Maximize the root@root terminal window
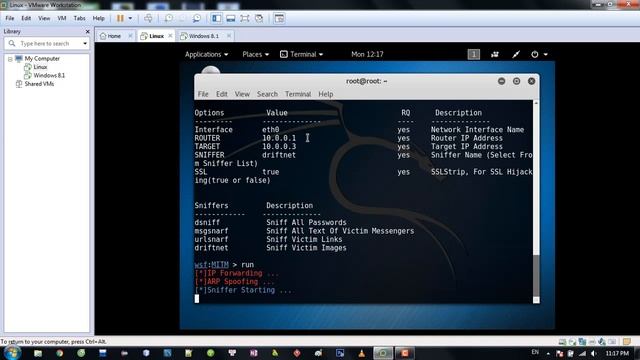Viewport: 640px width, 360px height. [516, 81]
